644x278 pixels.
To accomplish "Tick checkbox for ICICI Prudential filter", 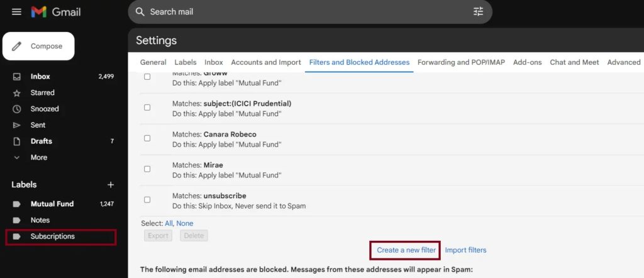I will pos(147,108).
